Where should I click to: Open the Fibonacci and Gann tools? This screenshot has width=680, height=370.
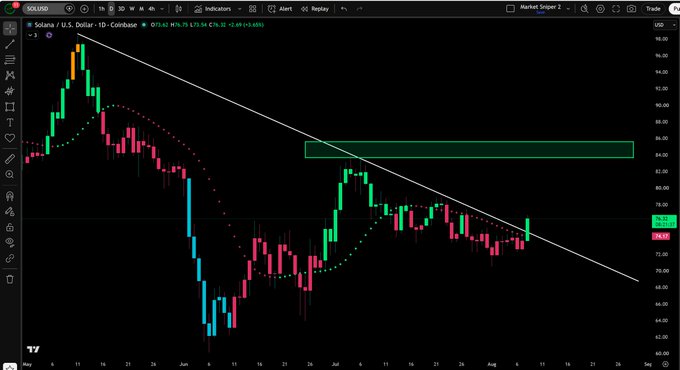pos(10,59)
